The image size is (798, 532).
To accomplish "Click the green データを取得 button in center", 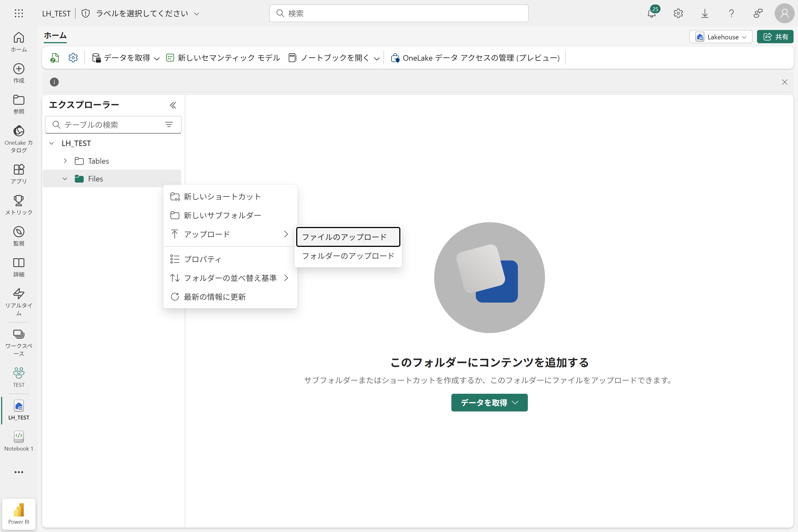I will [x=489, y=402].
